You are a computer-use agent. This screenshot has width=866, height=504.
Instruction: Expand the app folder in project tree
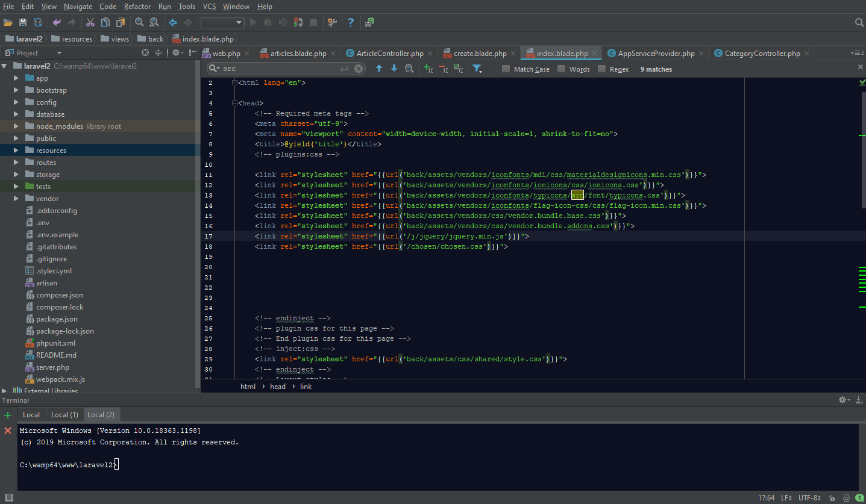[x=16, y=78]
